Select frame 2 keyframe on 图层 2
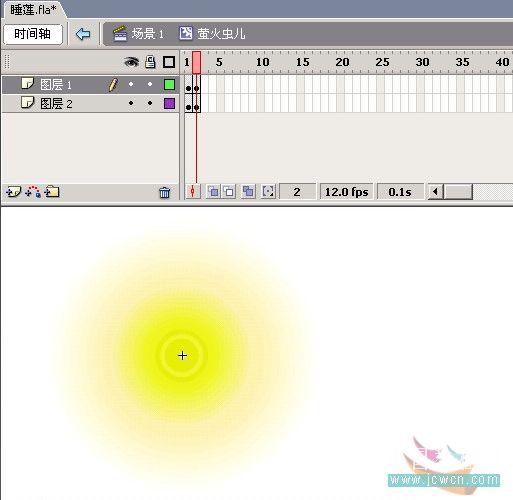 click(x=197, y=104)
